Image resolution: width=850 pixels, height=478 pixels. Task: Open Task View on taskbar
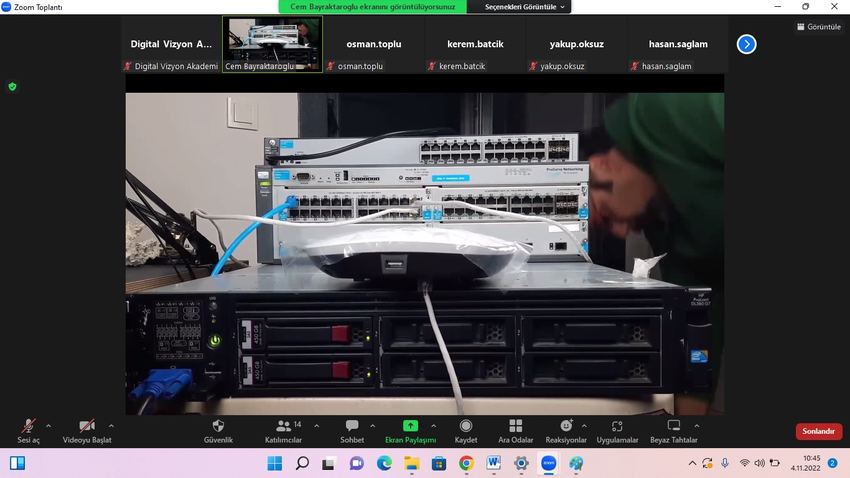click(329, 463)
